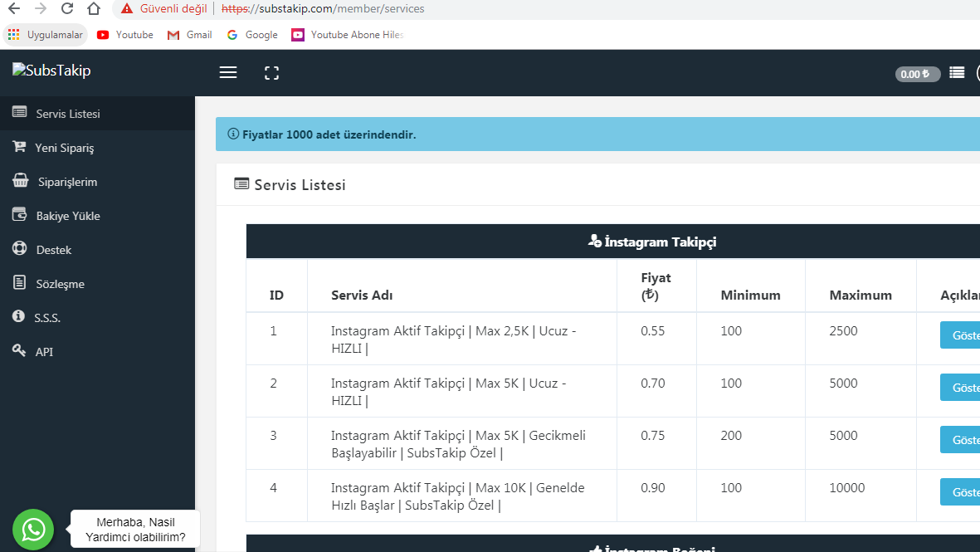Click the Siparişlerim basket icon
980x552 pixels.
point(20,180)
